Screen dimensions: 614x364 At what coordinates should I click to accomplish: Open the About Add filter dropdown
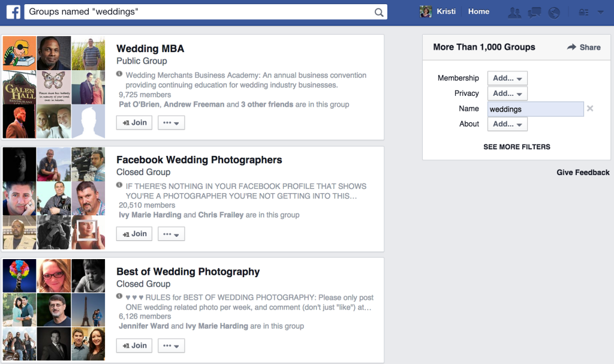coord(507,124)
